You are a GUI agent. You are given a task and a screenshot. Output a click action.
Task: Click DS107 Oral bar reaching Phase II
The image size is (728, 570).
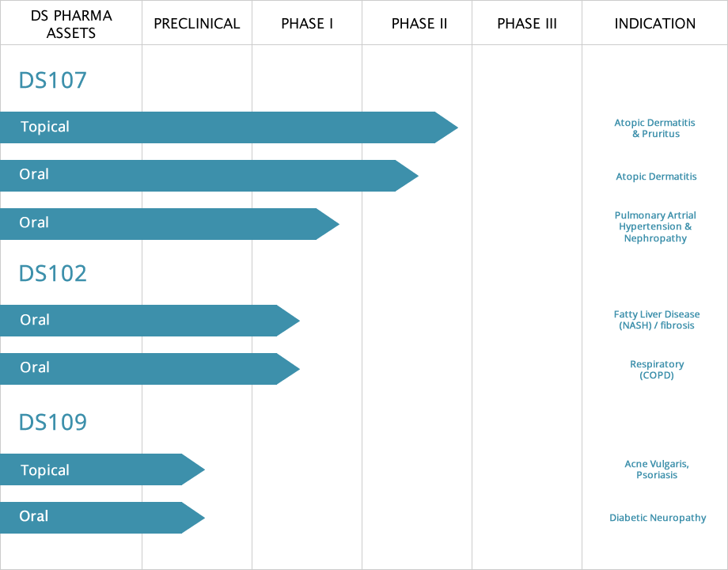point(206,176)
